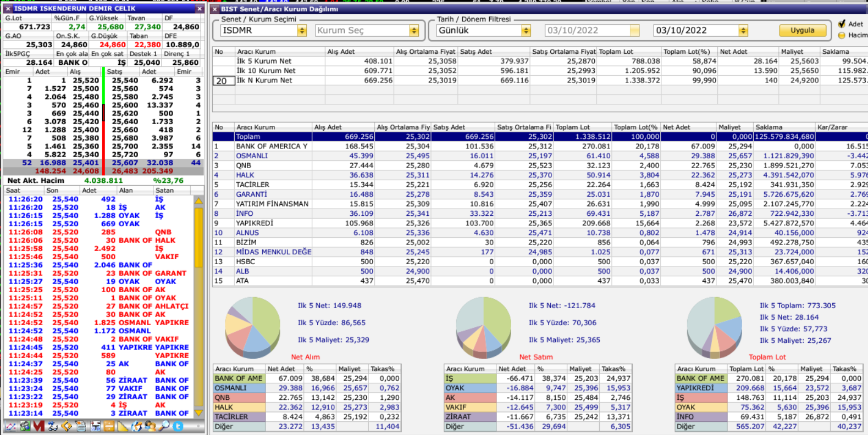Click the İlk 10 Kurum Net row
Screen dimensions: 868x435
tap(540, 71)
